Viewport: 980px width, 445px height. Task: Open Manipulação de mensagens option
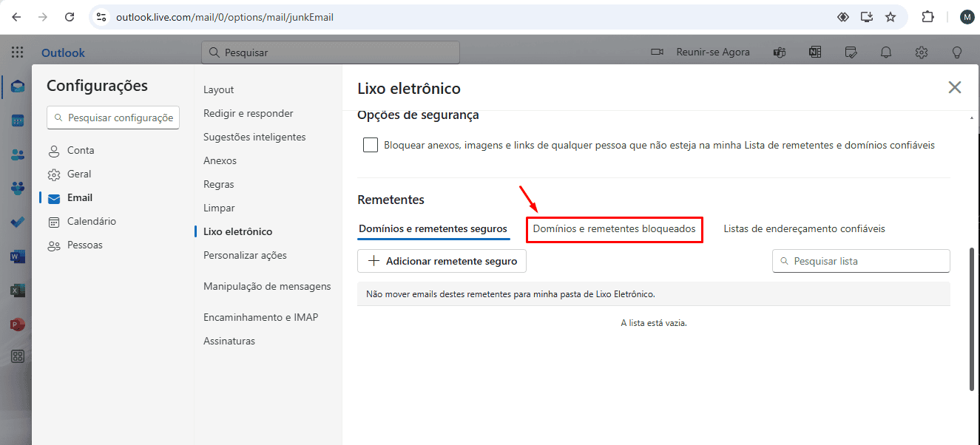tap(267, 286)
